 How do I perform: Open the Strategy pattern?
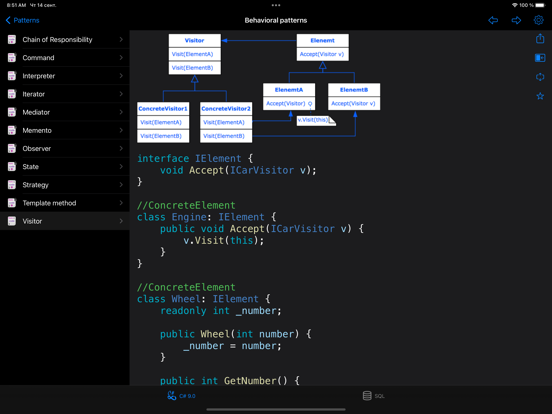pyautogui.click(x=65, y=184)
